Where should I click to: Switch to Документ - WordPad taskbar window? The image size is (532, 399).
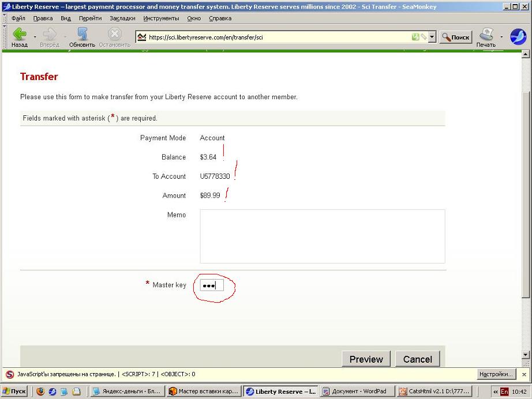pos(358,391)
